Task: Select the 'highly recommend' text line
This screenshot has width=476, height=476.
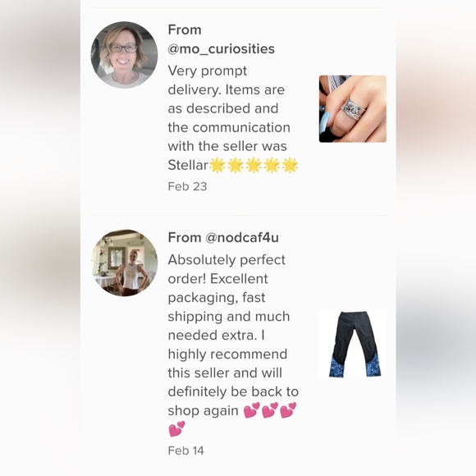Action: coord(227,355)
